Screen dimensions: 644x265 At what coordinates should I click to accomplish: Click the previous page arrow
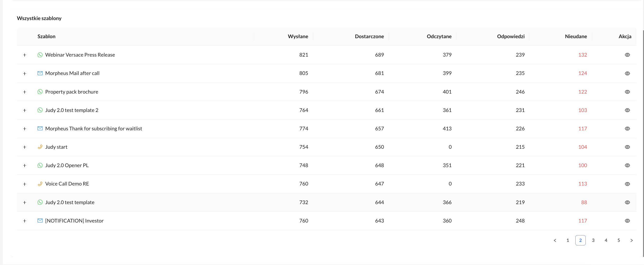[x=555, y=240]
